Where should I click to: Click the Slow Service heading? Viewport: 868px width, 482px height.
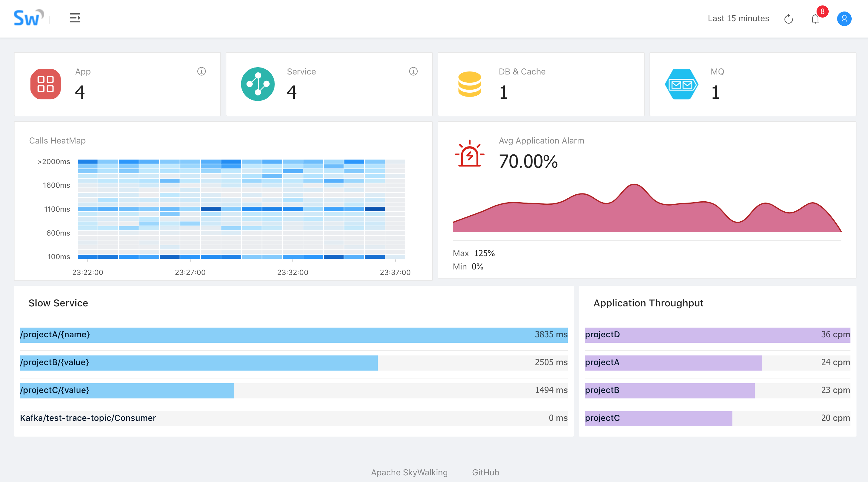coord(58,303)
